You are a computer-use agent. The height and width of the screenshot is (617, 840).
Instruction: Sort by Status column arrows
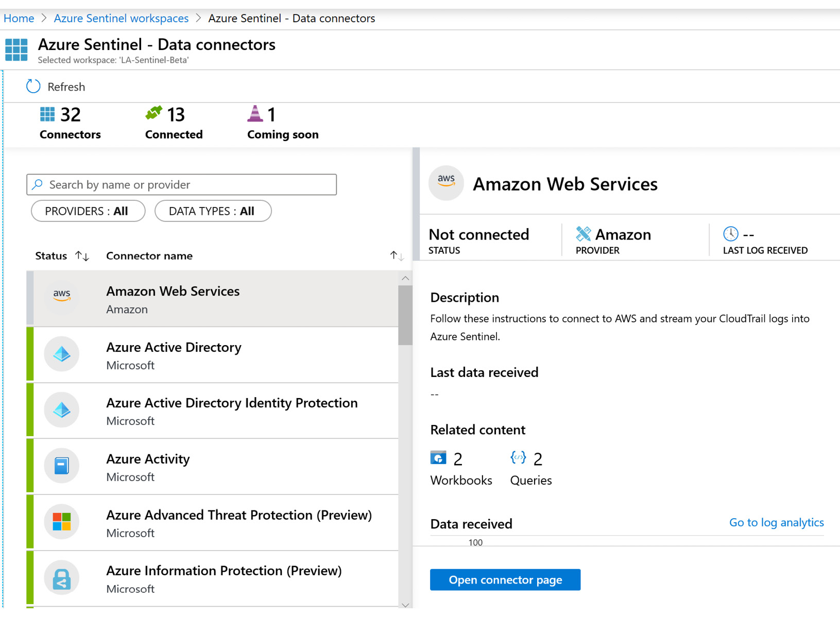tap(82, 256)
